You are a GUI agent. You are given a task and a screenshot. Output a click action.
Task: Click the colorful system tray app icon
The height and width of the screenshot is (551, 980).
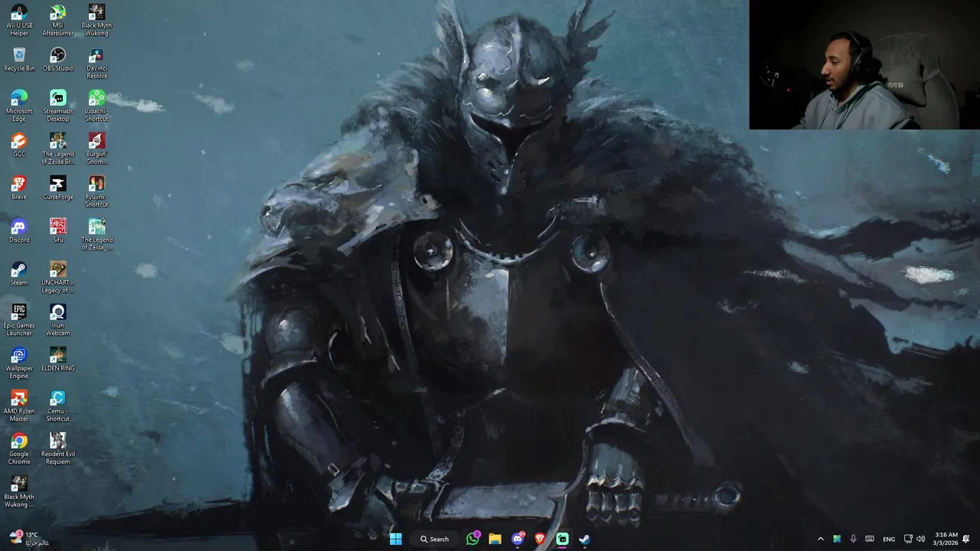[x=837, y=539]
